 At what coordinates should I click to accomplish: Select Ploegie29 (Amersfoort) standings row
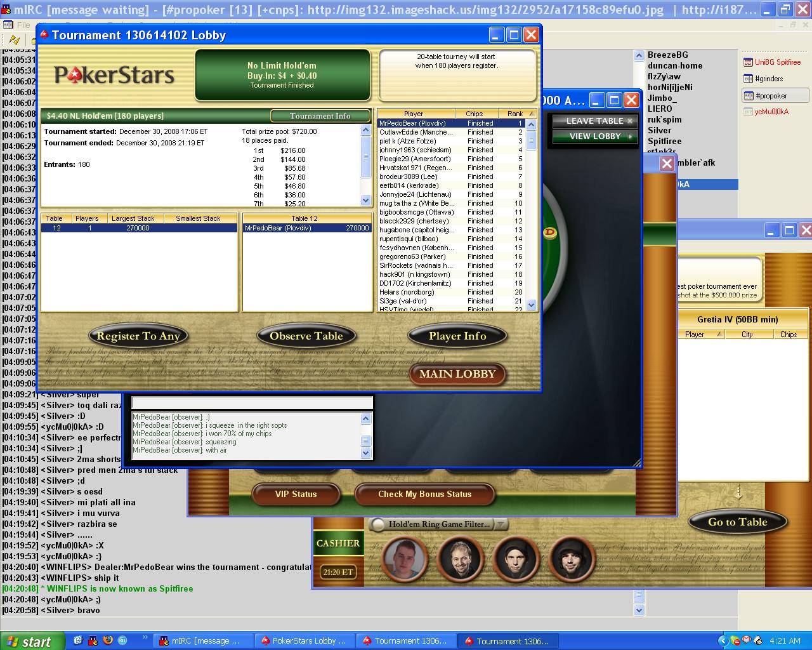point(452,159)
